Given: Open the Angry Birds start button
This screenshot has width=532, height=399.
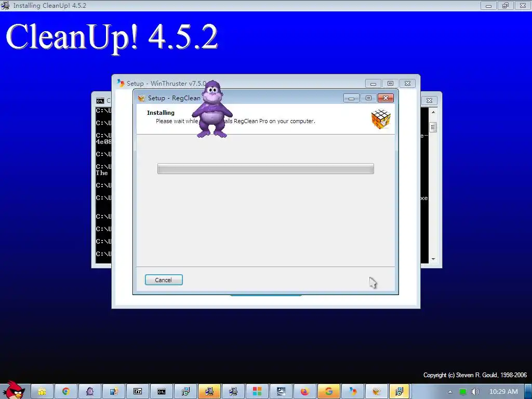Looking at the screenshot, I should pyautogui.click(x=14, y=390).
